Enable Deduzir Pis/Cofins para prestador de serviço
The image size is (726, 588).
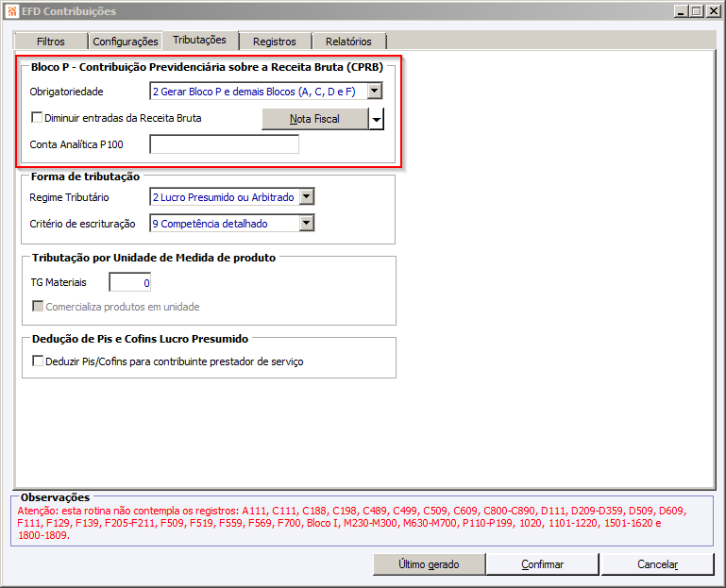[x=38, y=361]
